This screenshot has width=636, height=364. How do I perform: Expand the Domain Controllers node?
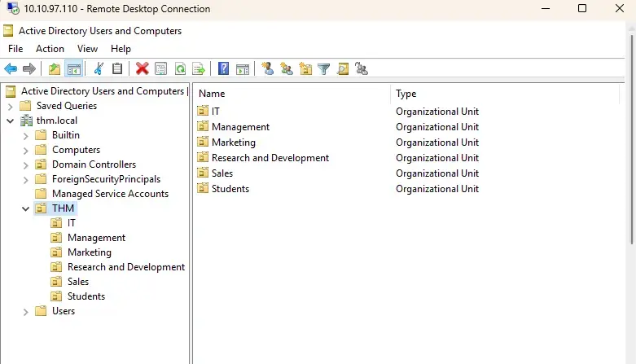[25, 165]
